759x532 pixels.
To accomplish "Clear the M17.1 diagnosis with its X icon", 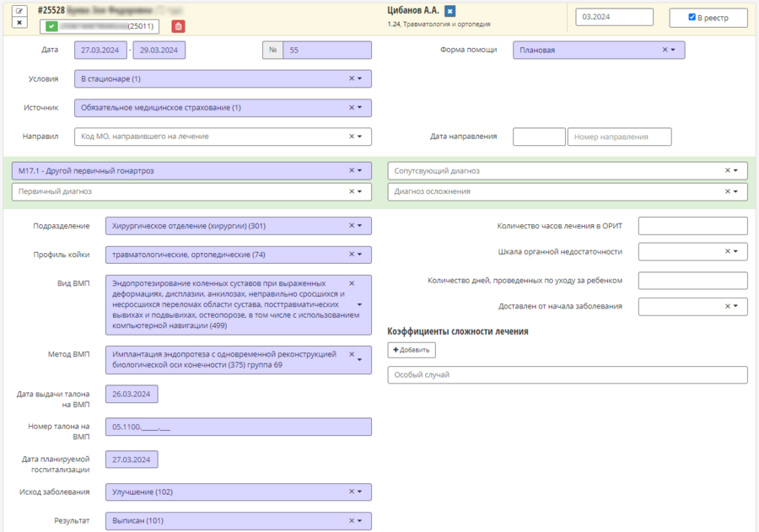I will [352, 170].
